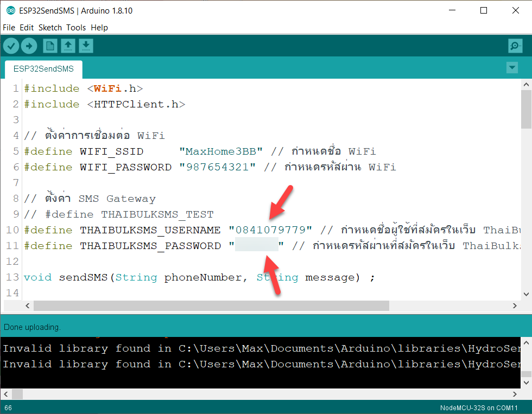Open the Serial Monitor
This screenshot has width=532, height=414.
515,46
